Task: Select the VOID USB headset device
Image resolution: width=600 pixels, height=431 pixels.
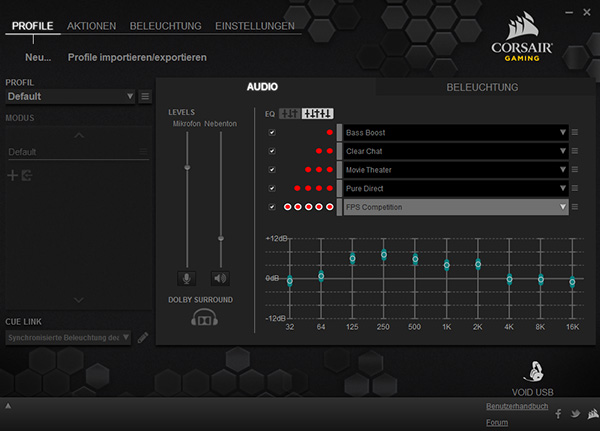Action: (533, 378)
